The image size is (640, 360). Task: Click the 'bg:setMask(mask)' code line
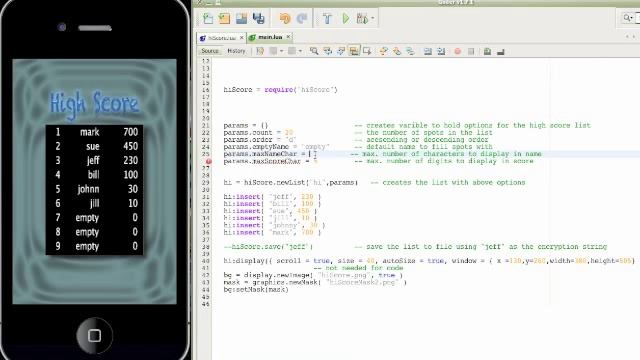256,289
